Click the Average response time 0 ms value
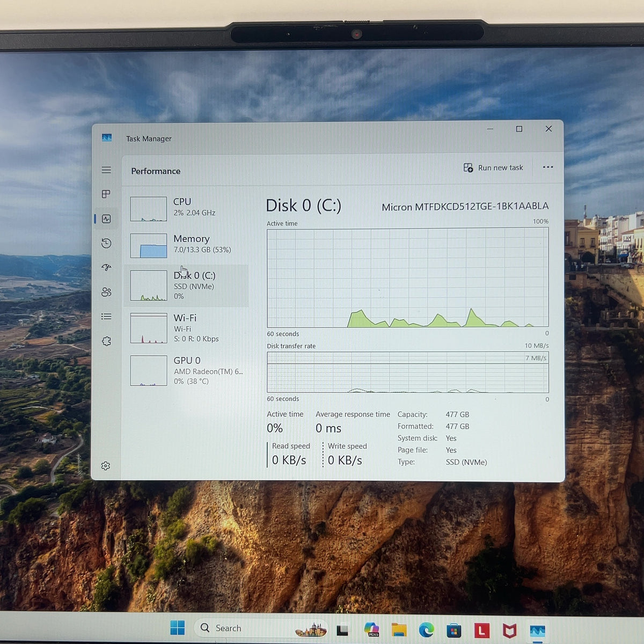This screenshot has height=644, width=644. (x=328, y=428)
